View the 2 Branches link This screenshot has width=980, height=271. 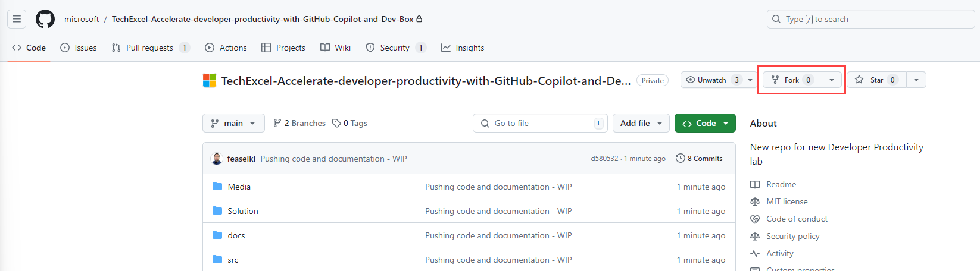(x=299, y=123)
